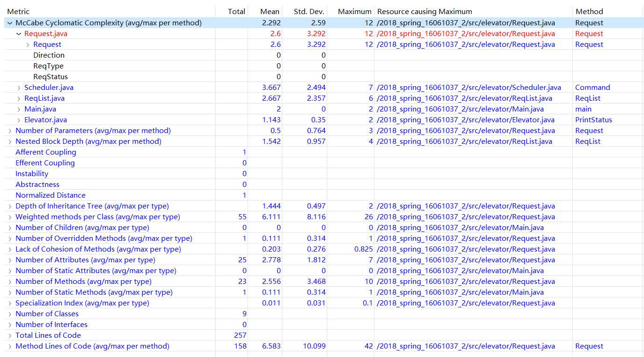Expand Number of Children metric
644x357 pixels.
tap(10, 228)
